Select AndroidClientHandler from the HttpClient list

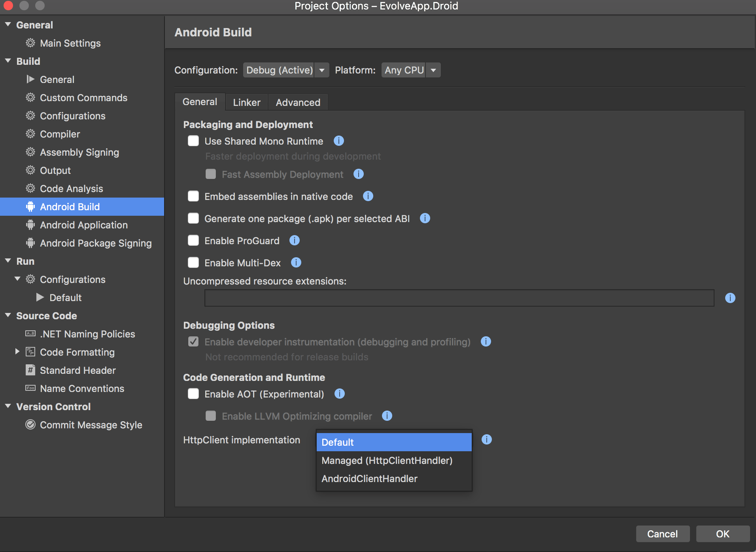[x=369, y=479]
